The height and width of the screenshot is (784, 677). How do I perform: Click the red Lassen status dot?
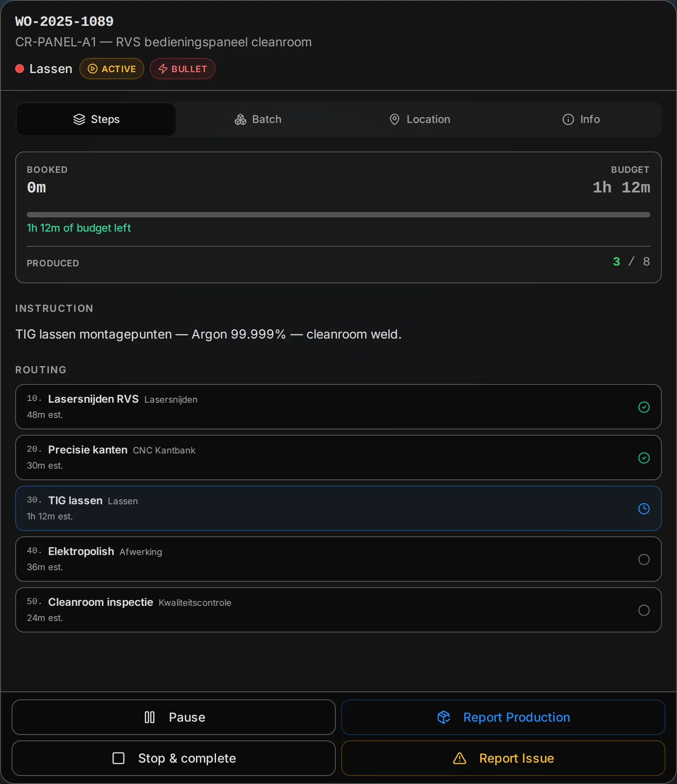click(20, 69)
